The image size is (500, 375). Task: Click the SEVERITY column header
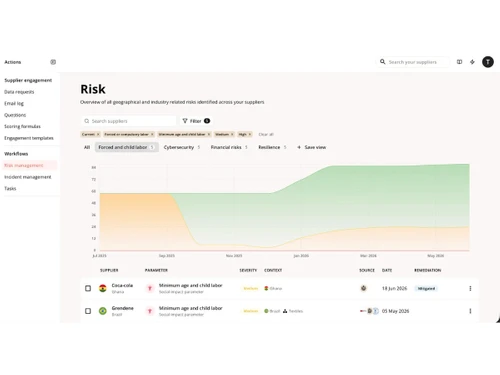[x=248, y=270]
